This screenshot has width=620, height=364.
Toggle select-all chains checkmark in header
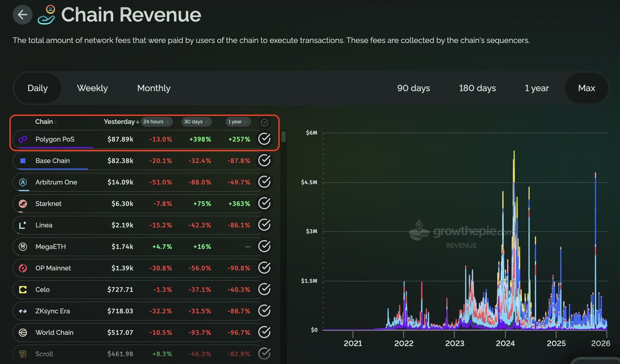[265, 122]
